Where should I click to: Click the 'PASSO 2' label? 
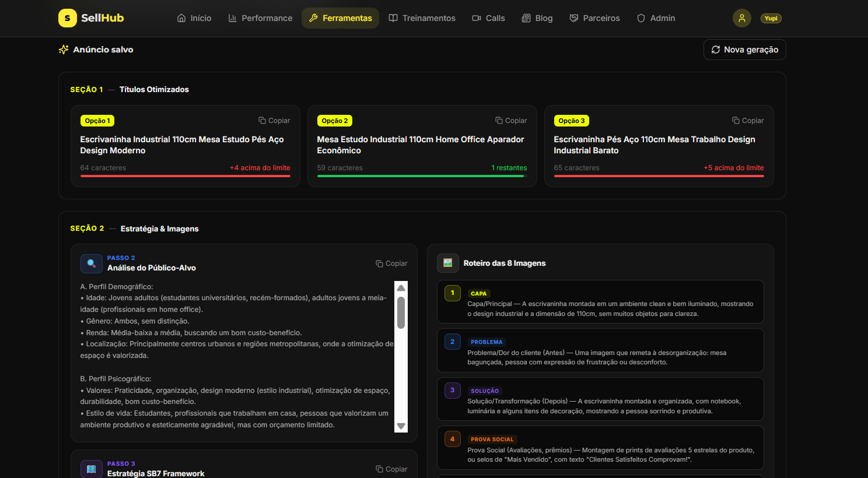tap(121, 258)
